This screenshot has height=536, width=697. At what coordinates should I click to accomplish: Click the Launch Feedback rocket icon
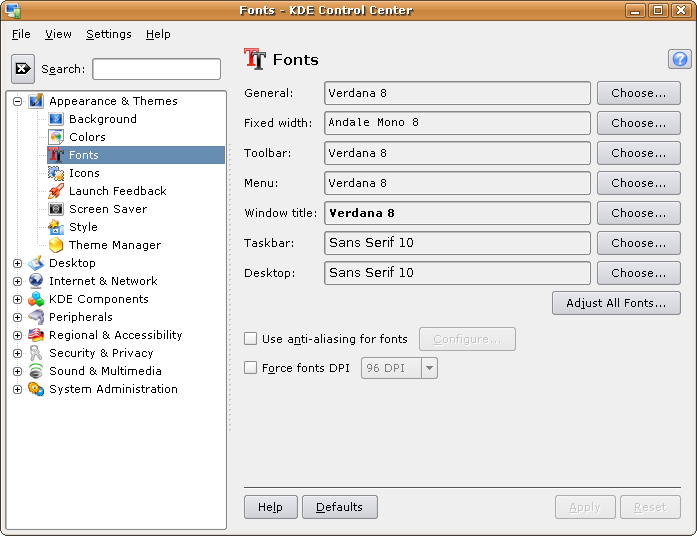[x=56, y=191]
